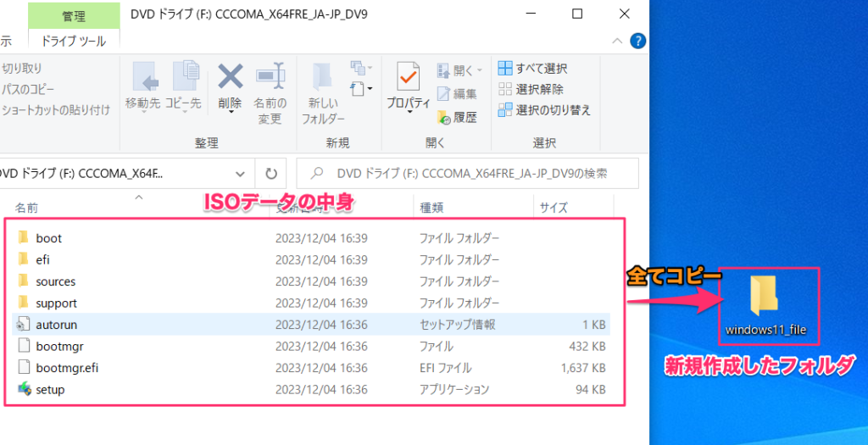Sort by the Name (名前) column header

(26, 209)
